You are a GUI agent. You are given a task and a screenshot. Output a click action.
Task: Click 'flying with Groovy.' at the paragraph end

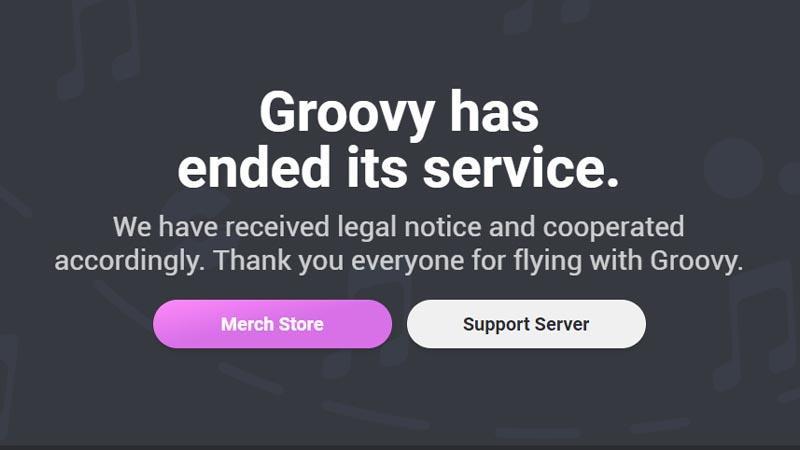pyautogui.click(x=628, y=261)
